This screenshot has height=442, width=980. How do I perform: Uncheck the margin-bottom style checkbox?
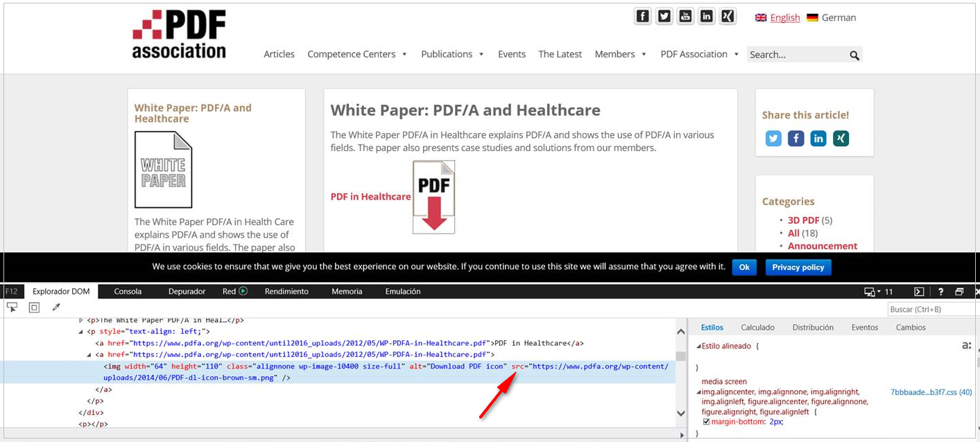[706, 422]
